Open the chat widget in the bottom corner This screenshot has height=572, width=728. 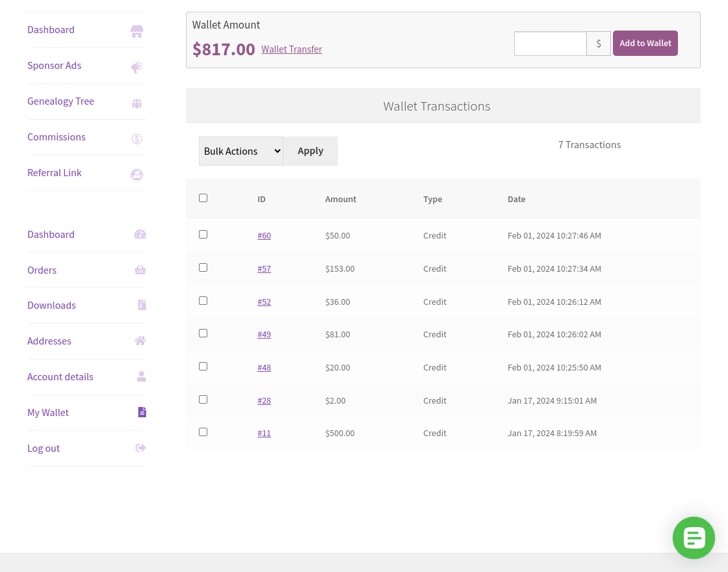pos(694,538)
